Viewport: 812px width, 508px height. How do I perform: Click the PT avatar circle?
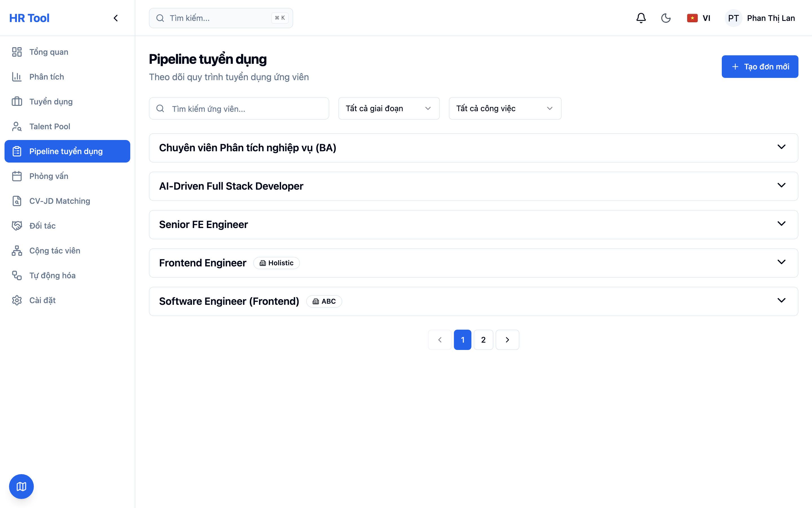point(733,18)
